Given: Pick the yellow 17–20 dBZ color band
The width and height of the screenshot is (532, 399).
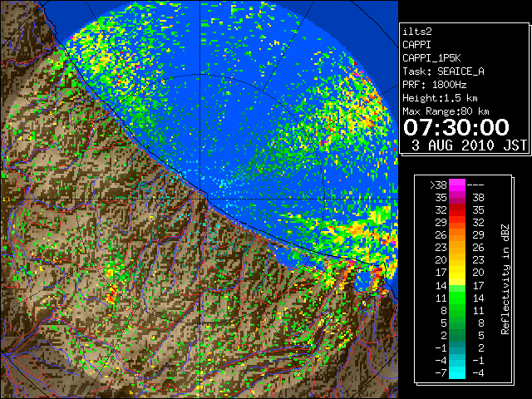Looking at the screenshot, I should point(457,273).
